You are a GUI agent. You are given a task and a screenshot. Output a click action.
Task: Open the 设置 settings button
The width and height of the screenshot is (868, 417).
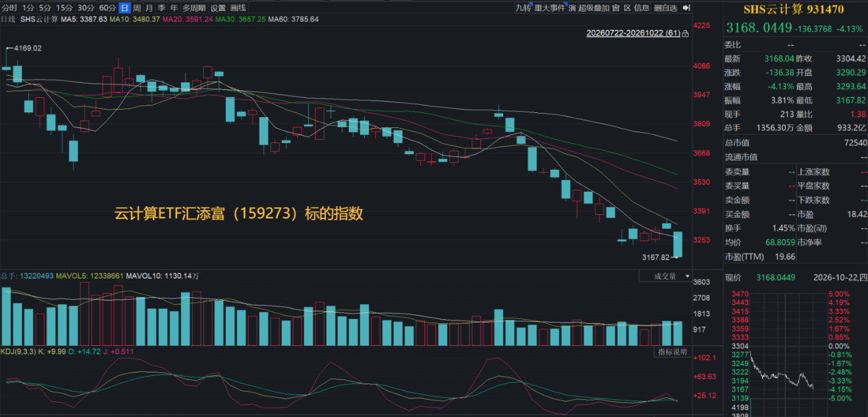pyautogui.click(x=218, y=8)
